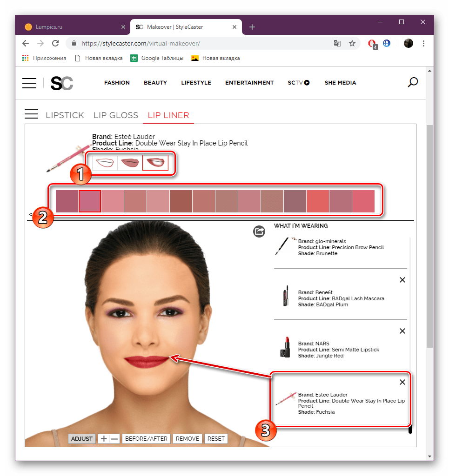Select the filled matte lip style
Image resolution: width=449 pixels, height=476 pixels.
tap(130, 163)
